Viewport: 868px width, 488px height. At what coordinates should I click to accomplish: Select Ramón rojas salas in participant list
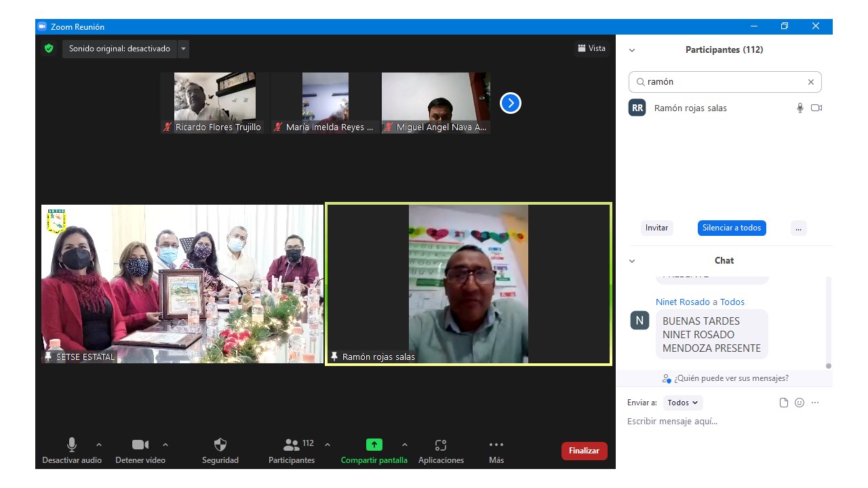tap(725, 108)
